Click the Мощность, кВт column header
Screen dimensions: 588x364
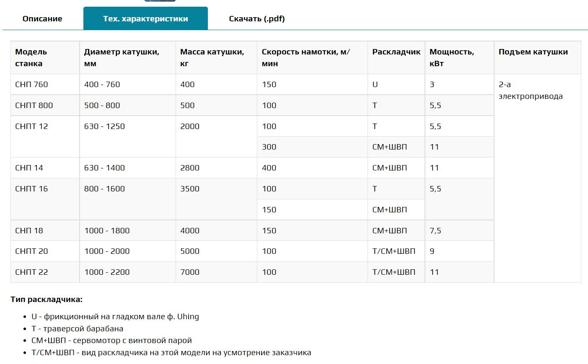[x=452, y=57]
